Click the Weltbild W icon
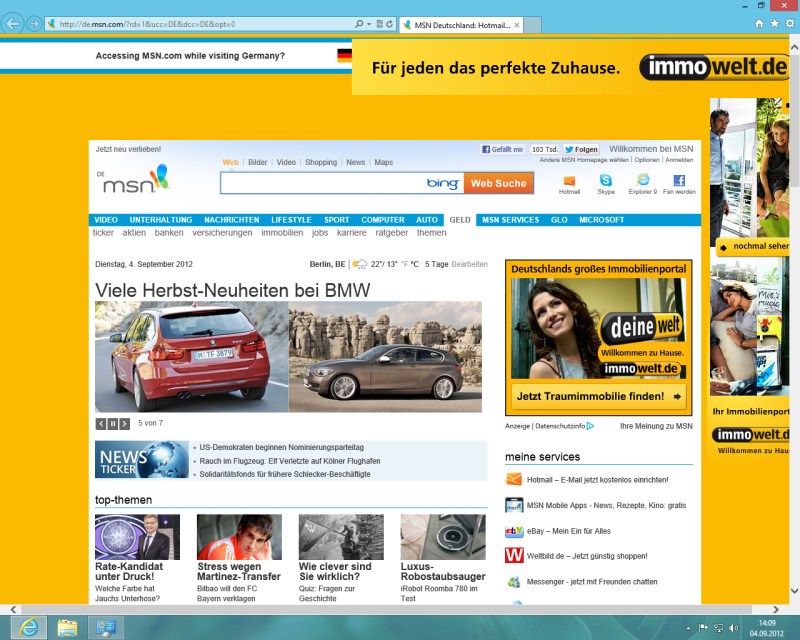This screenshot has height=640, width=800. point(514,555)
